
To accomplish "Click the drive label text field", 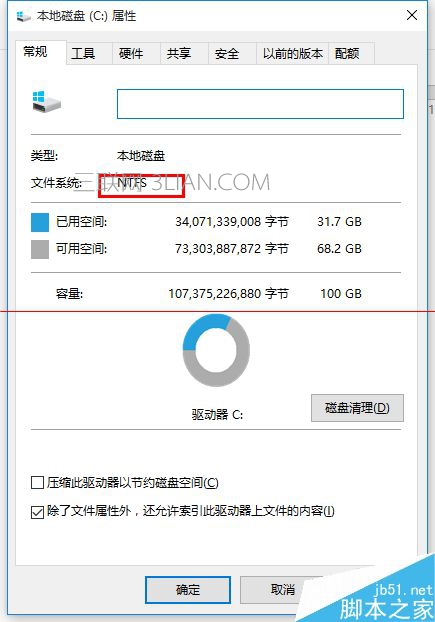I will point(260,104).
